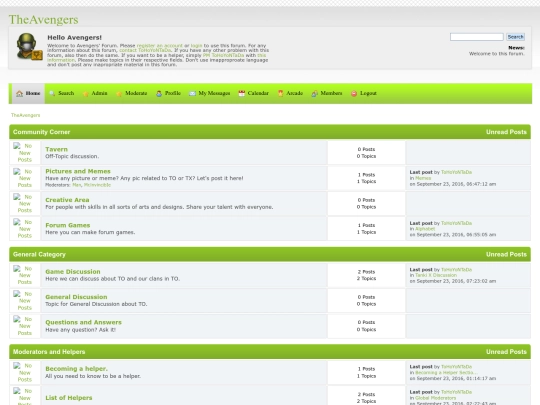
Task: Click TheAvengers breadcrumb link
Action: point(25,115)
